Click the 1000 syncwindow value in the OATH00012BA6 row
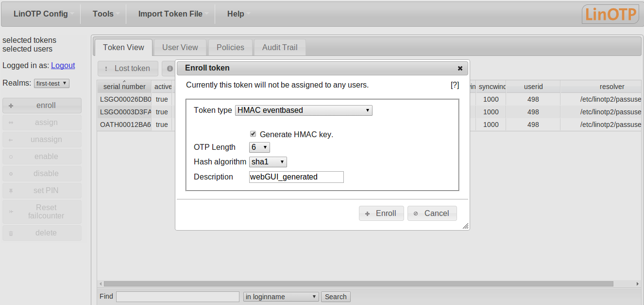 (x=491, y=125)
